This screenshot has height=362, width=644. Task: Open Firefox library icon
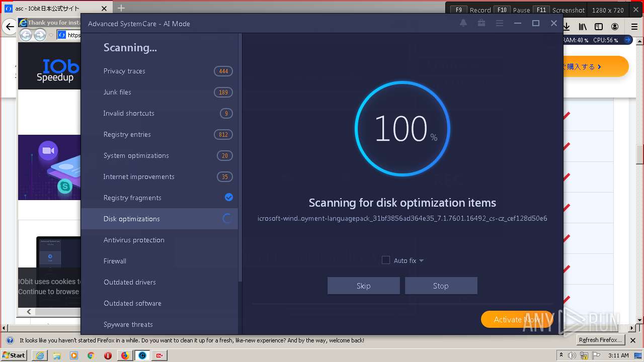[x=583, y=27]
